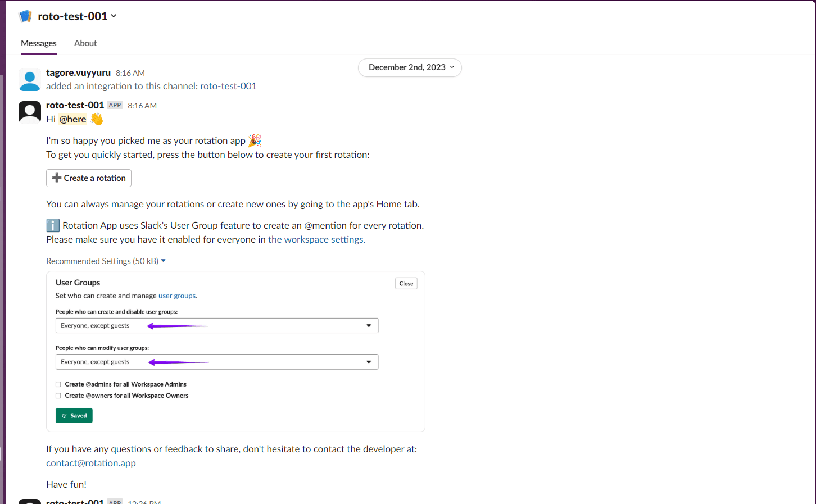Click the @here mention
The image size is (816, 504).
click(x=73, y=119)
